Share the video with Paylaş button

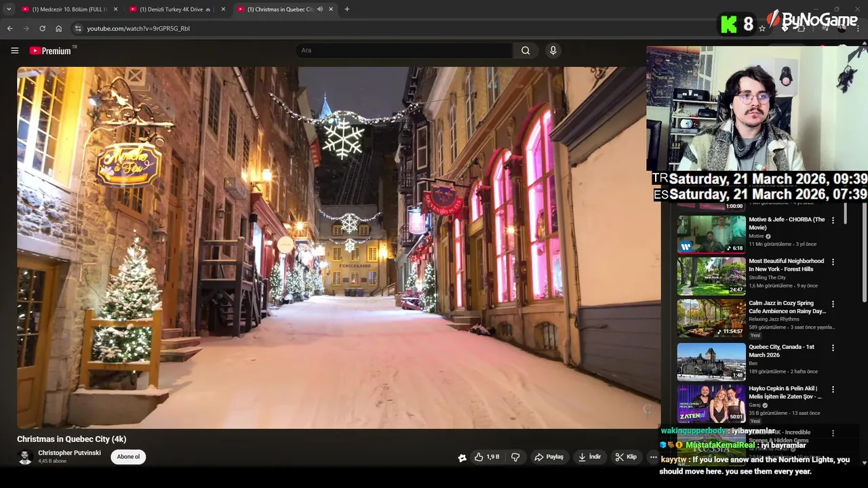click(549, 457)
